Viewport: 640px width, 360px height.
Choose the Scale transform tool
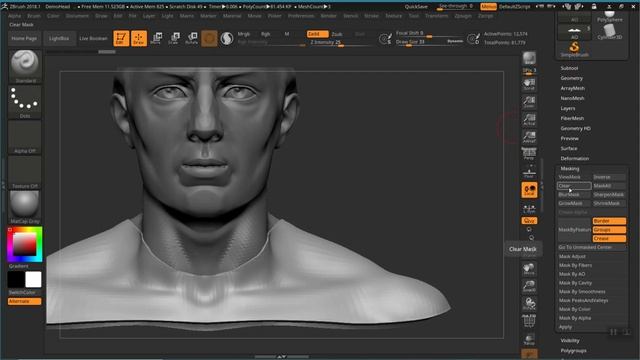click(x=174, y=38)
